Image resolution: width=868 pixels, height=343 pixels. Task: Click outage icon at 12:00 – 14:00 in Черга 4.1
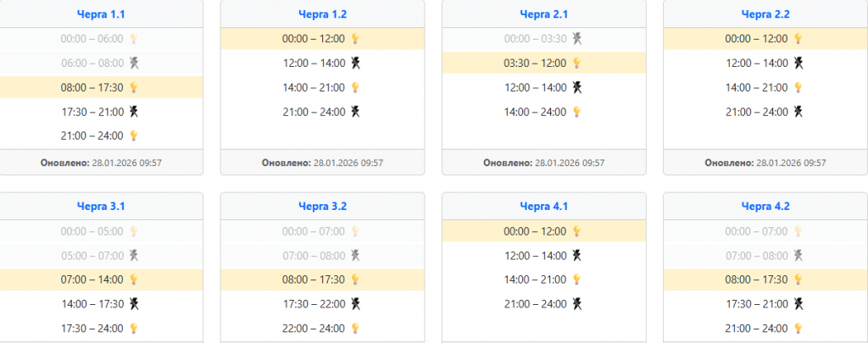pos(577,255)
